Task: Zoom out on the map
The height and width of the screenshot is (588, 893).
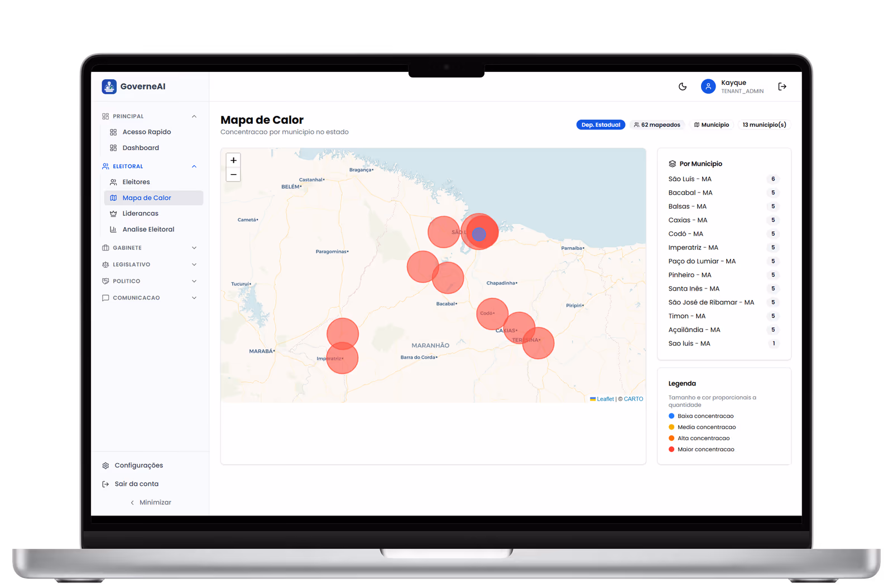Action: point(233,175)
